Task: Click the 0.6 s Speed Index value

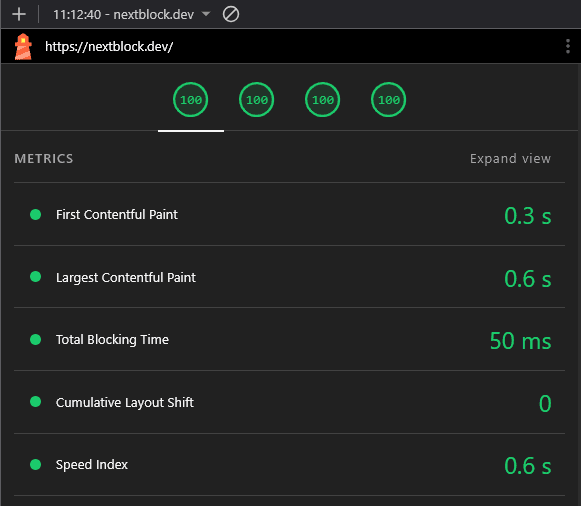Action: pyautogui.click(x=528, y=466)
